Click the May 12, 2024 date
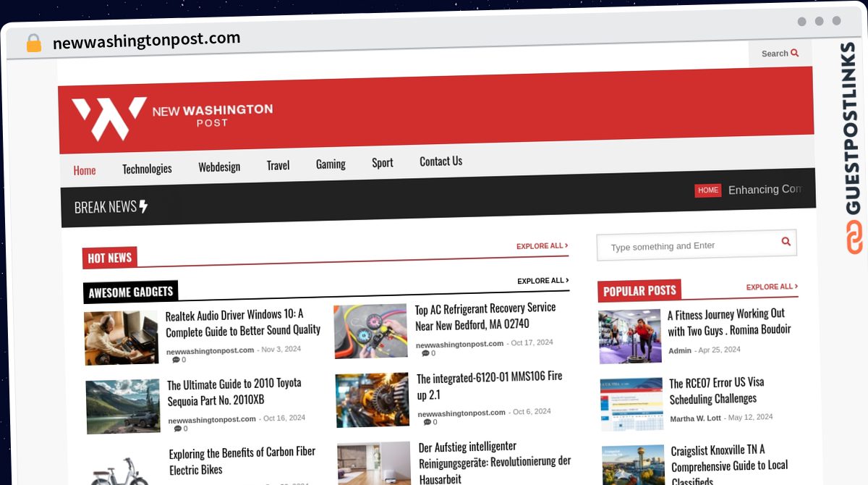The image size is (868, 485). click(x=750, y=417)
